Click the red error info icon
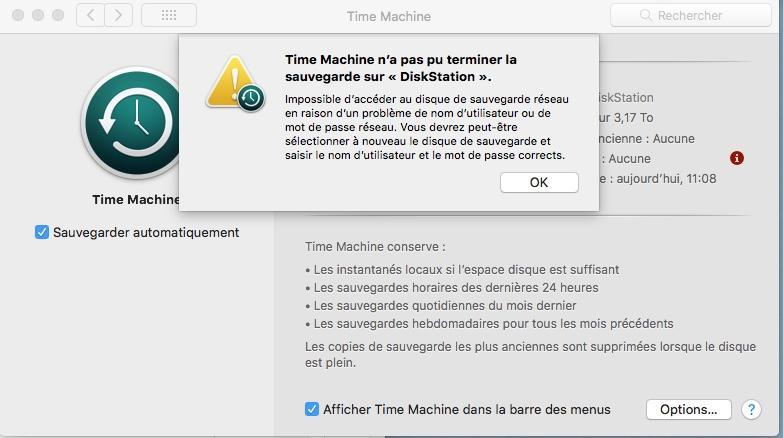The width and height of the screenshot is (783, 438). click(x=737, y=158)
